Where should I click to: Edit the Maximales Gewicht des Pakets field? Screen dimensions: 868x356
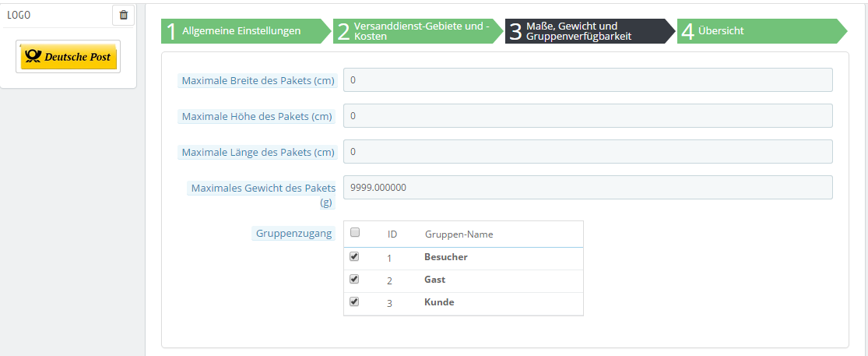pos(588,188)
